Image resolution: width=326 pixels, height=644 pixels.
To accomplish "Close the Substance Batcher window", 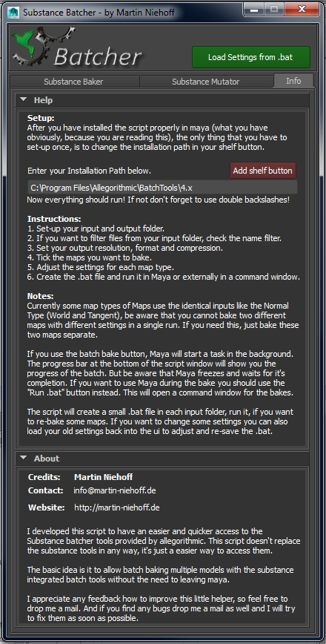I will coord(302,9).
